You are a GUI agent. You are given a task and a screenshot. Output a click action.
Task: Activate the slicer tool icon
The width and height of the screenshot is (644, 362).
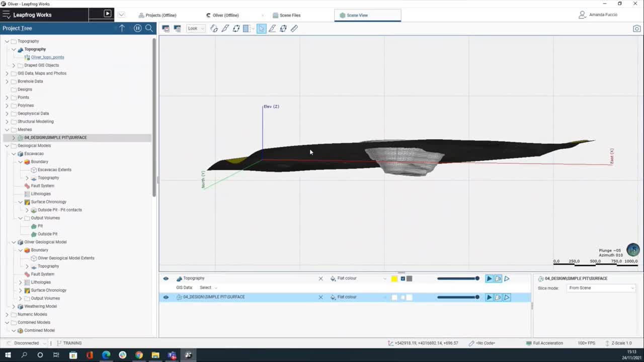click(x=225, y=29)
